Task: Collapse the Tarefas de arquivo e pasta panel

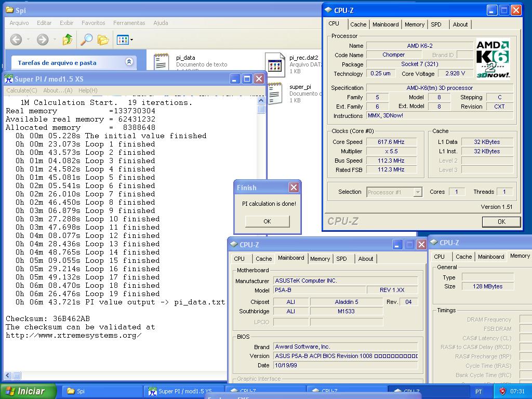Action: [x=129, y=62]
